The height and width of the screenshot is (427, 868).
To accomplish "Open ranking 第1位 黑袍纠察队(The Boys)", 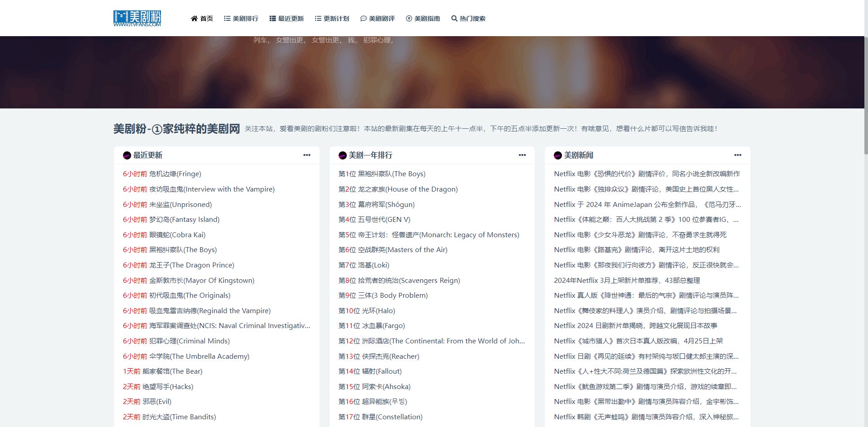I will 382,174.
